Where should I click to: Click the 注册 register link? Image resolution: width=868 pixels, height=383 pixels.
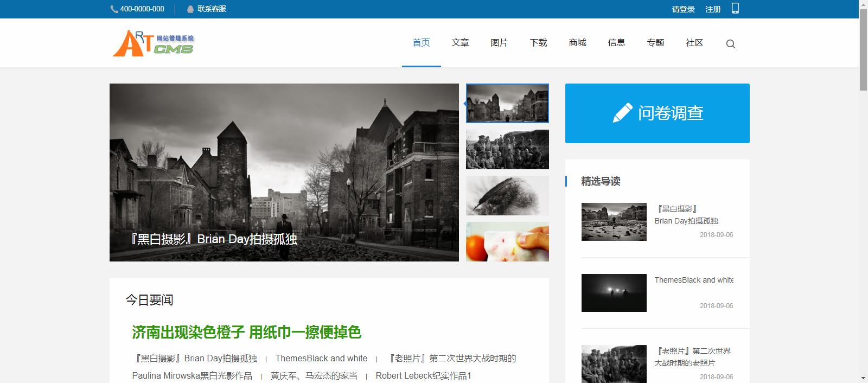click(713, 9)
